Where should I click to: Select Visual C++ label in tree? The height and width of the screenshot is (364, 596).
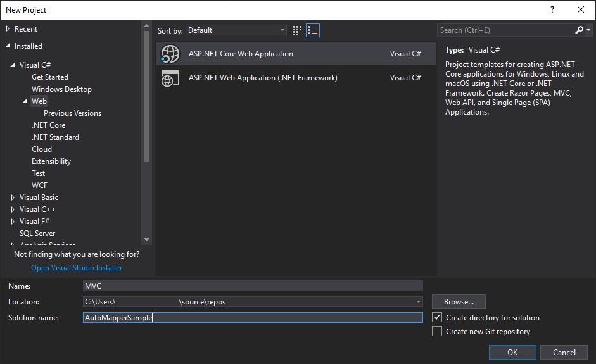pos(37,210)
